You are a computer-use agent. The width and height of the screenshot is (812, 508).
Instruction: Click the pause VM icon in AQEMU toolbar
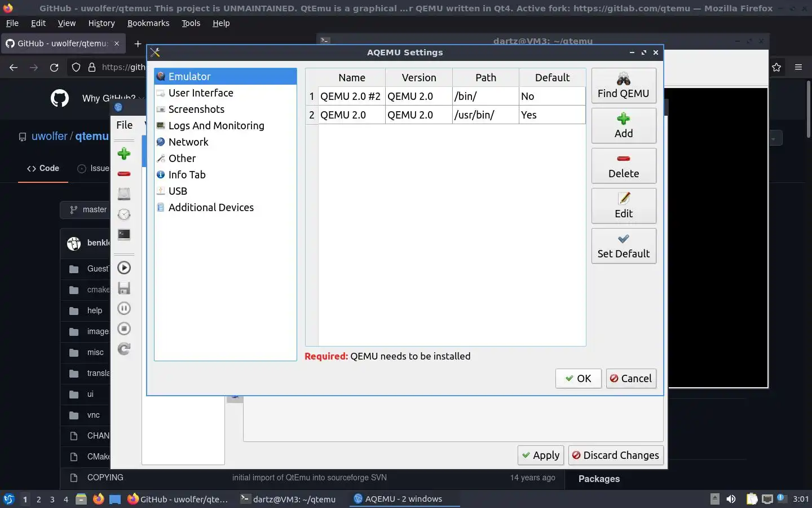(124, 309)
